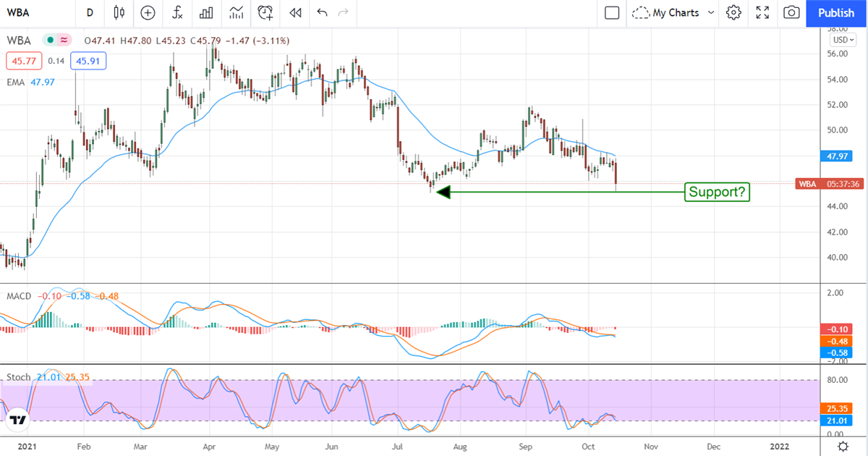The height and width of the screenshot is (456, 868).
Task: Toggle the market status indicator next to WBA
Action: (x=51, y=40)
